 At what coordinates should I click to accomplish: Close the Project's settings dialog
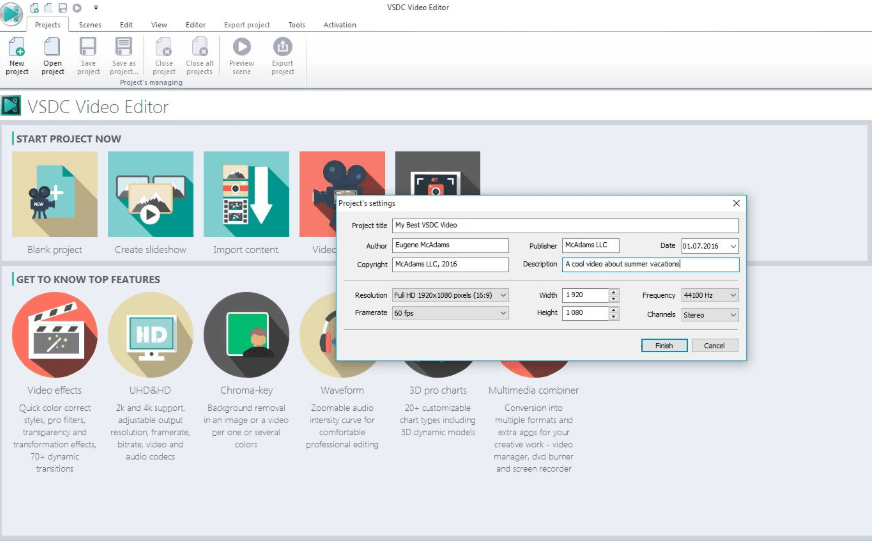[x=736, y=204]
